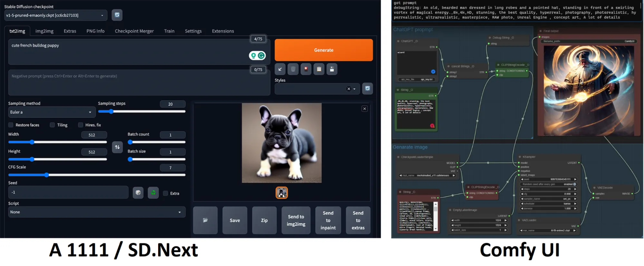Click the green lightbulb suggestion icon in prompt
Image resolution: width=644 pixels, height=266 pixels.
pyautogui.click(x=254, y=56)
